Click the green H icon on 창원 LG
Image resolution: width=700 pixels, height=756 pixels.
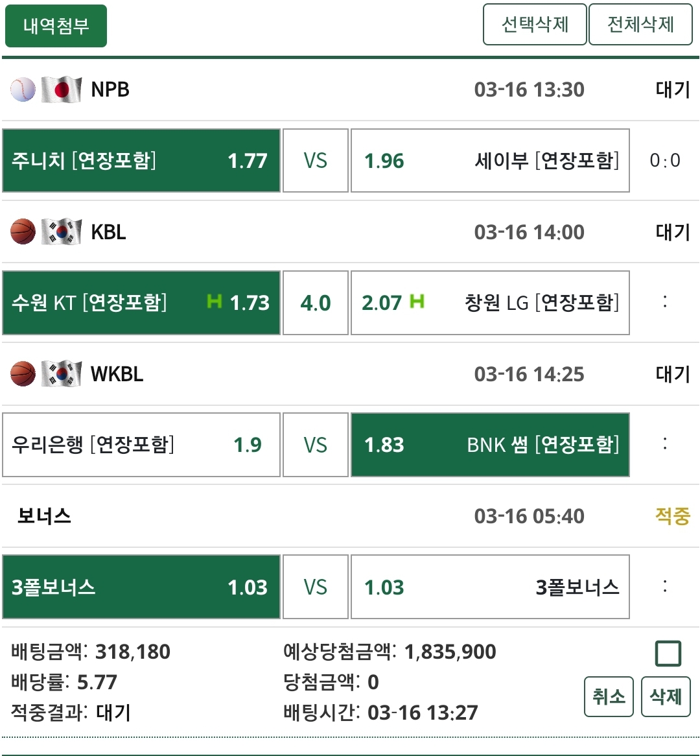(x=417, y=301)
